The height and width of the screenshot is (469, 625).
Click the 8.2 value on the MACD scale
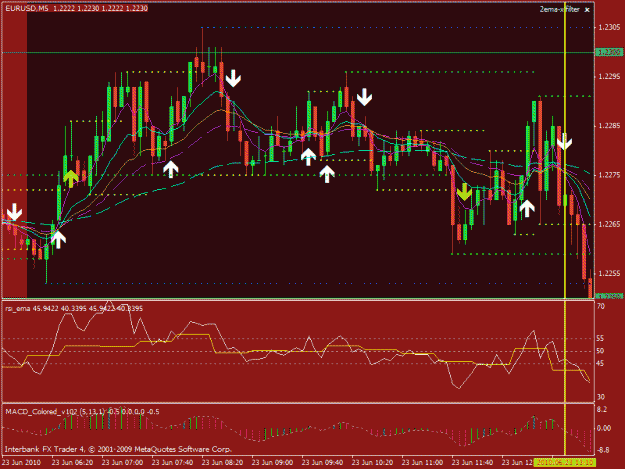coord(602,410)
